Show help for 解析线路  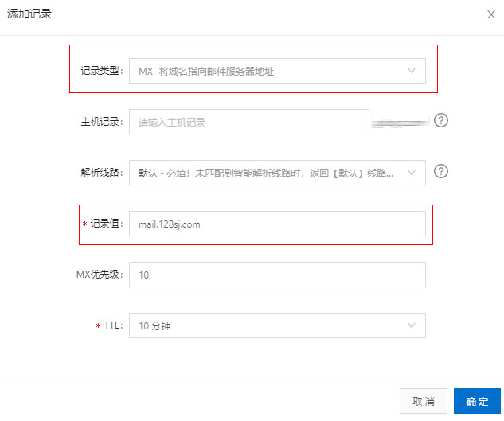[441, 171]
